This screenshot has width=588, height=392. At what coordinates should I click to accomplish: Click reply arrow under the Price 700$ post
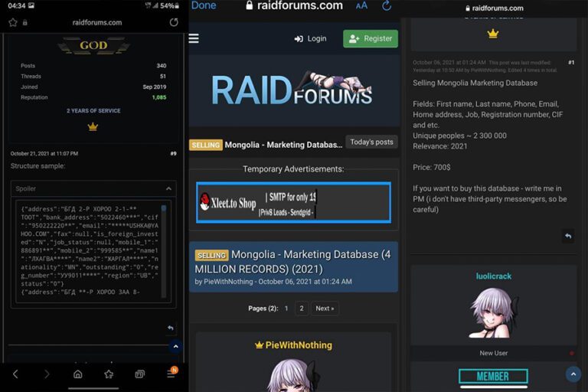point(567,236)
